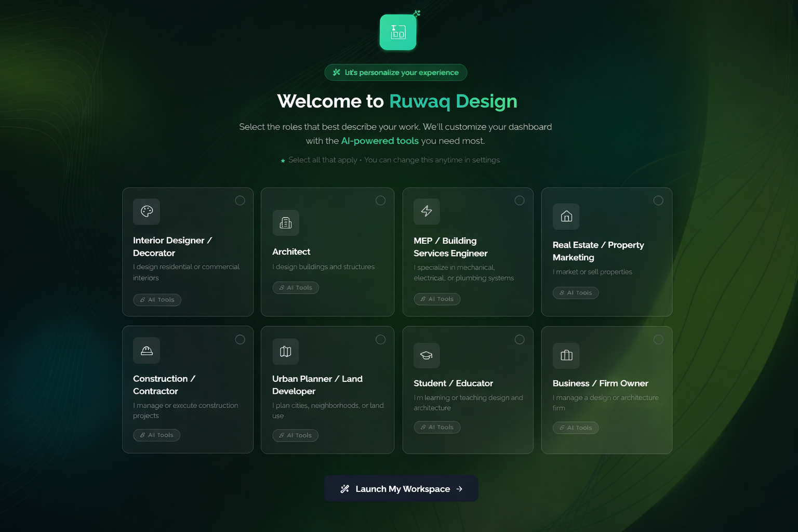The width and height of the screenshot is (798, 532).
Task: Click Launch My Workspace
Action: pyautogui.click(x=401, y=488)
